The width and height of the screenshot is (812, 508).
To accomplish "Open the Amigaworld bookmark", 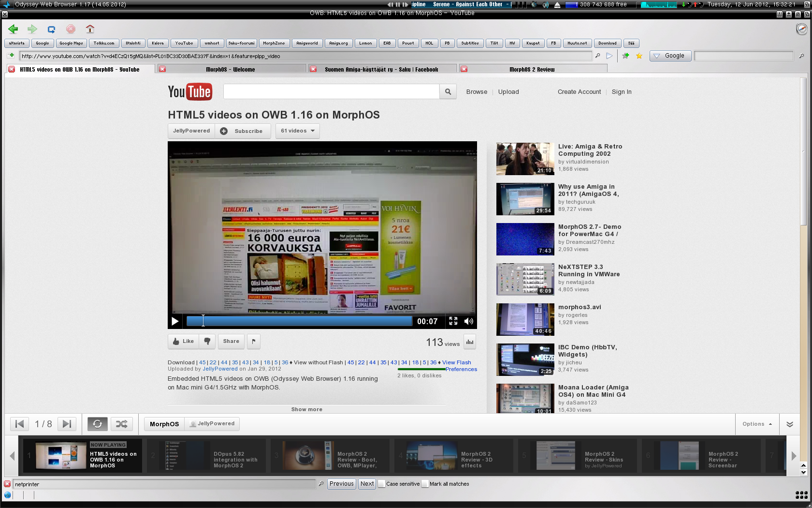I will click(307, 43).
